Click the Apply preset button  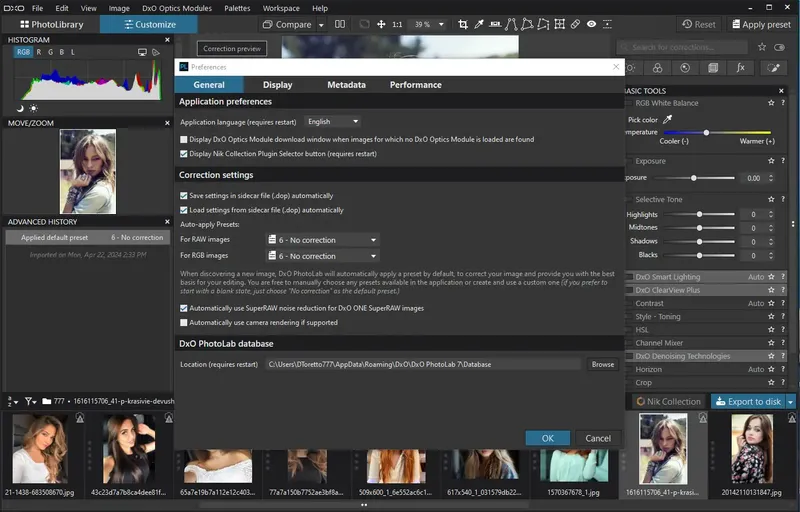(x=761, y=24)
